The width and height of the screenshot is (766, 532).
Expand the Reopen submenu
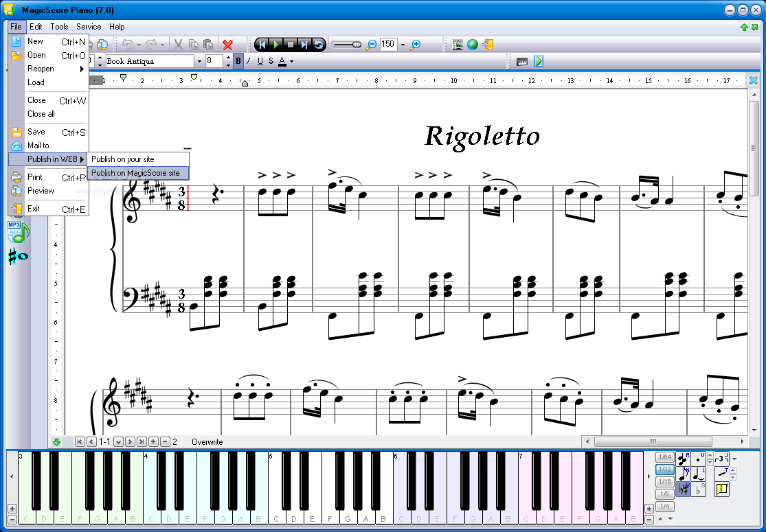pos(47,69)
